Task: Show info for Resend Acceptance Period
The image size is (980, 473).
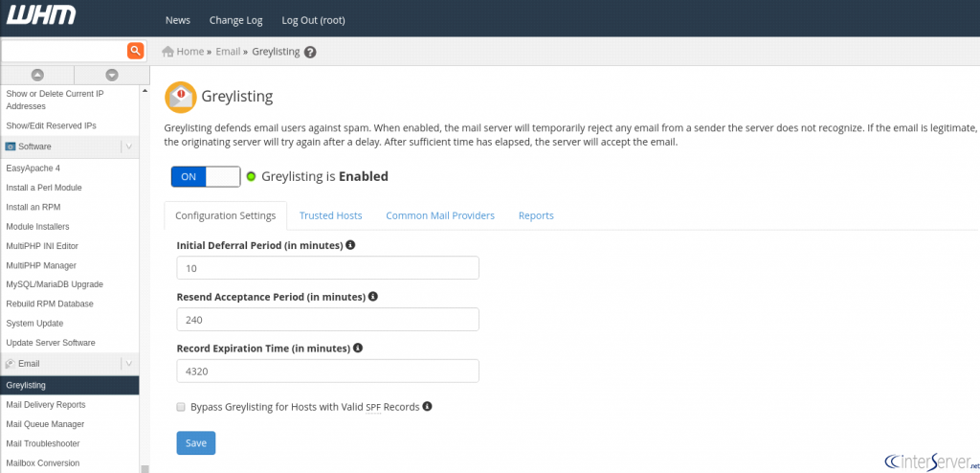Action: coord(373,296)
